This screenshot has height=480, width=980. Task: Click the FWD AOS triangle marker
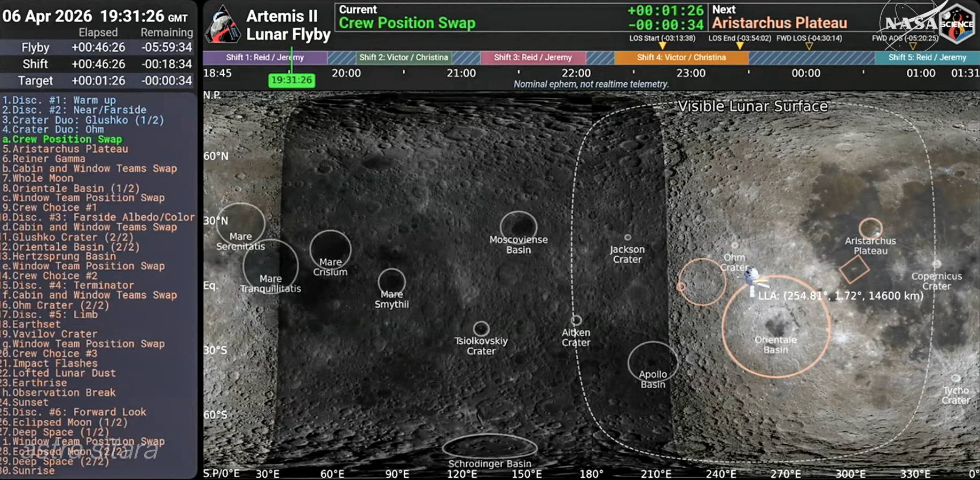point(913,46)
